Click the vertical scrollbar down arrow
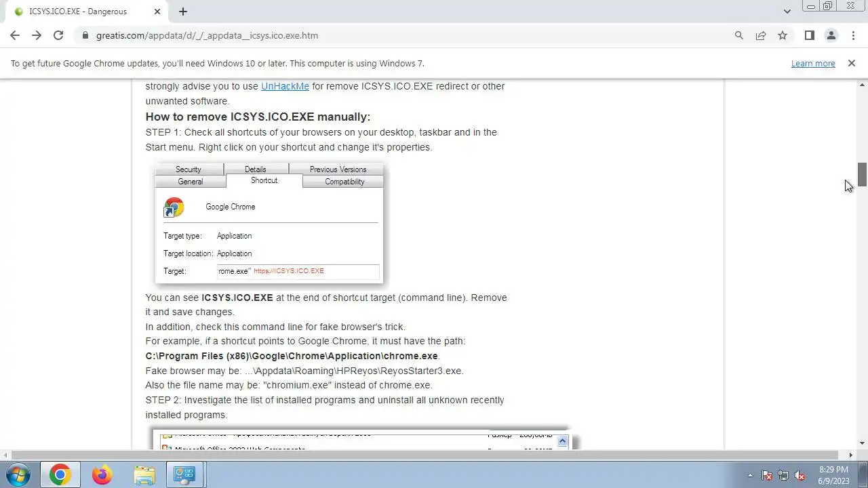Image resolution: width=868 pixels, height=488 pixels. [862, 443]
